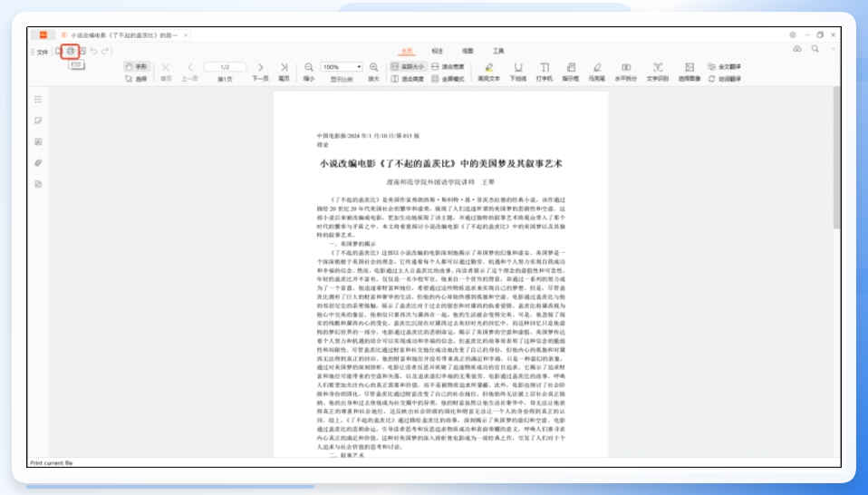Click 全文翻译 full text translation

725,66
